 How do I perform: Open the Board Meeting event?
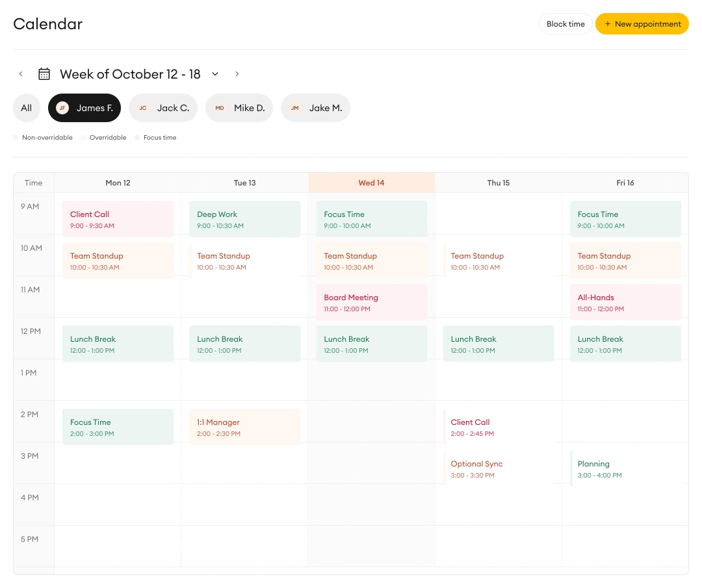click(372, 302)
